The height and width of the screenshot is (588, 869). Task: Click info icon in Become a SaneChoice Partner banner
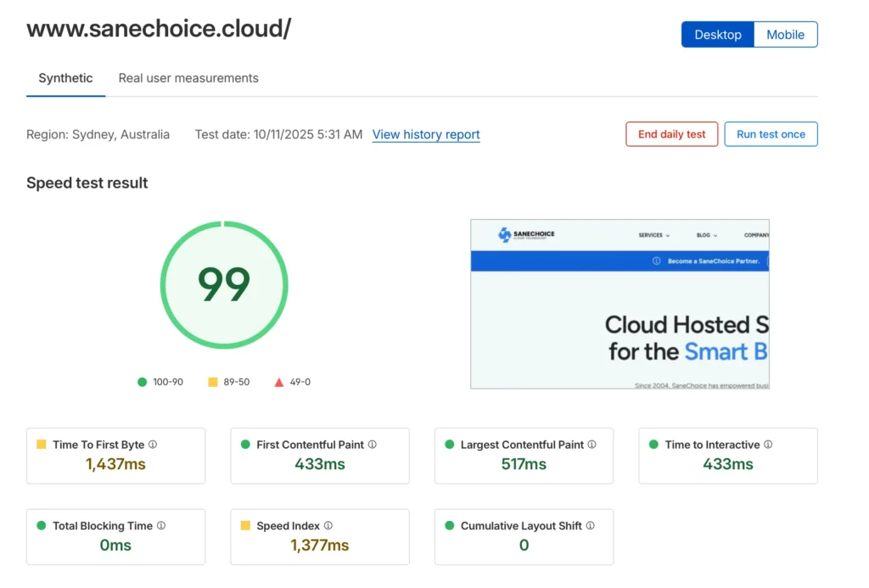click(x=656, y=261)
